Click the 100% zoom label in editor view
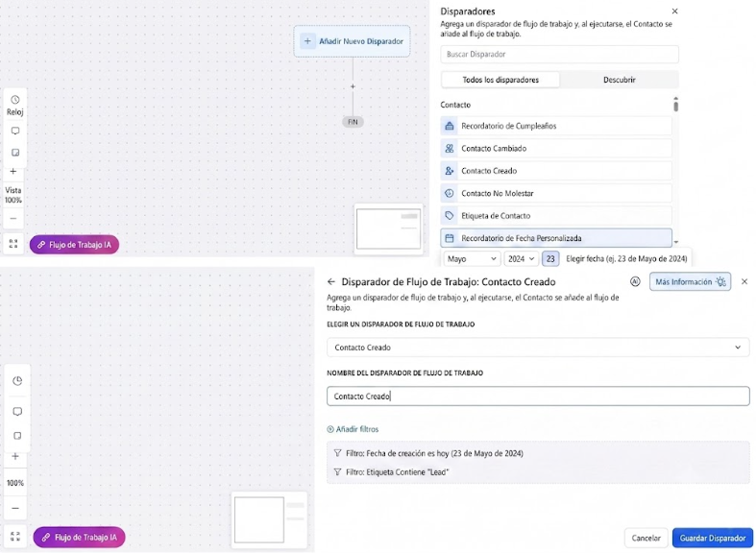Viewport: 756px width, 553px height. (15, 483)
